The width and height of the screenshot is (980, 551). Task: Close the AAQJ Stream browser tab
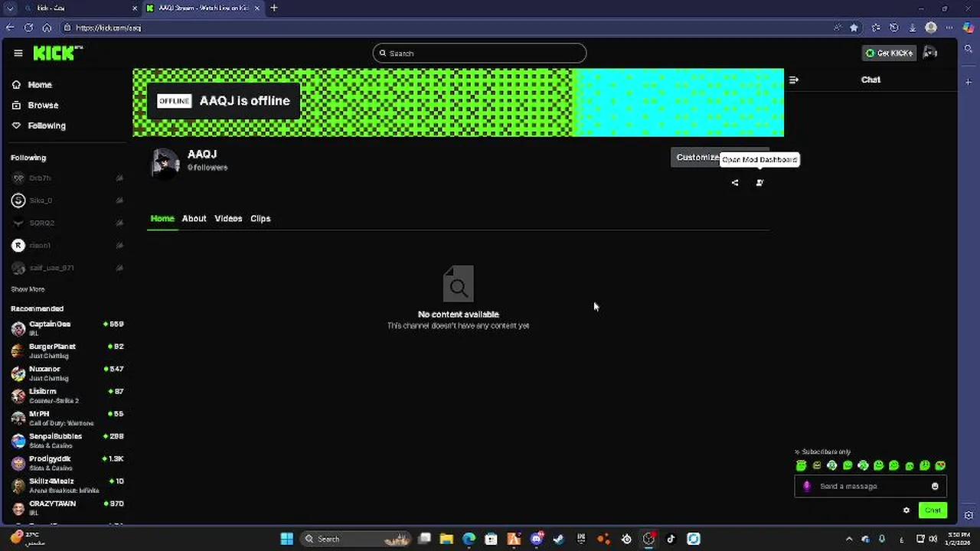[x=257, y=8]
